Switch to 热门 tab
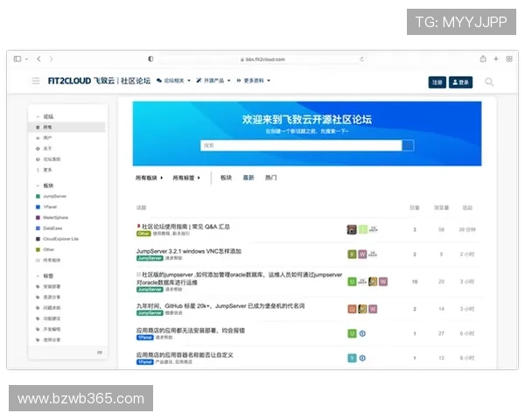This screenshot has height=420, width=525. pos(271,178)
